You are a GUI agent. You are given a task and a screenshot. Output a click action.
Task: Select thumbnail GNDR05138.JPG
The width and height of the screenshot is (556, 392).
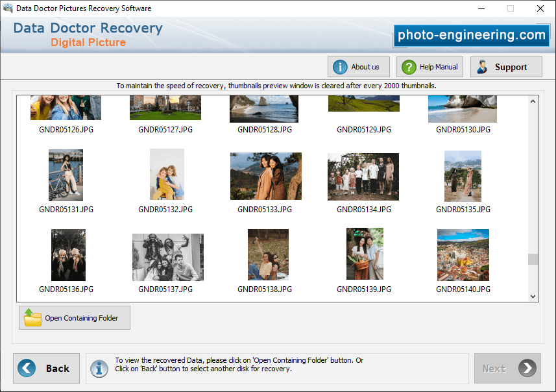(x=268, y=254)
